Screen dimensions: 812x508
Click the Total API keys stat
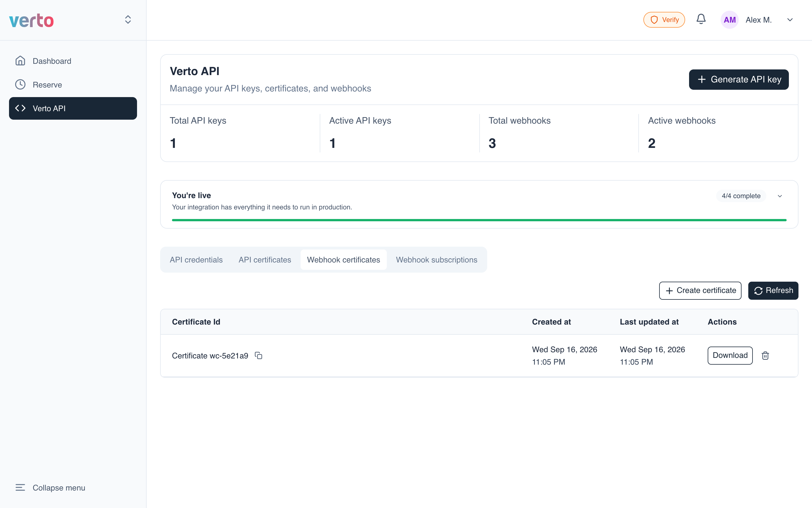(240, 133)
